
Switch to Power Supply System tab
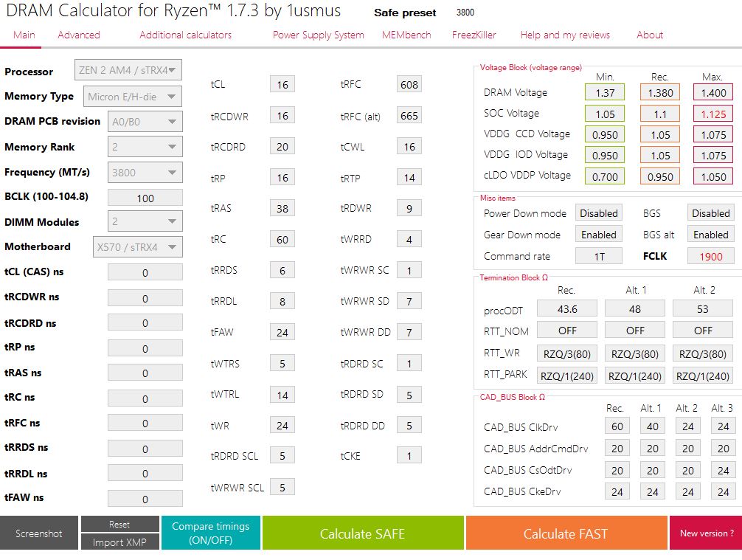point(318,35)
